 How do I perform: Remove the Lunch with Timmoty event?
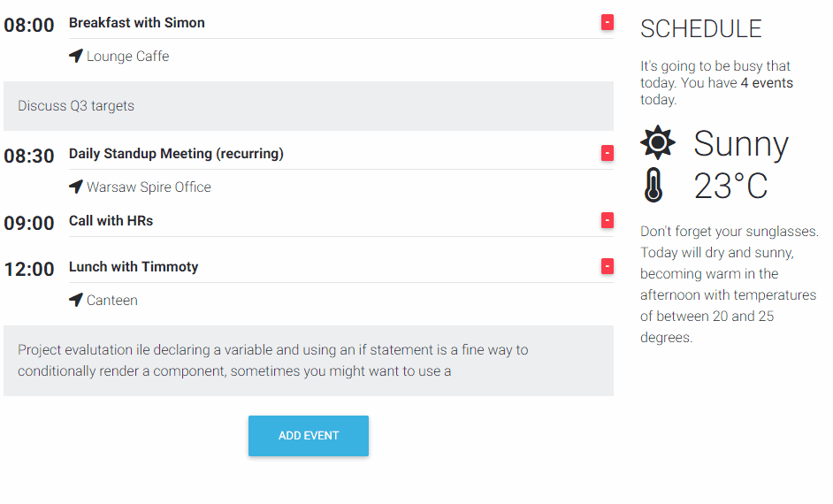click(x=608, y=266)
